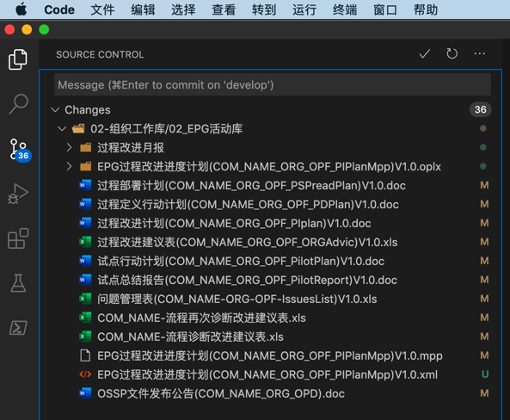Select EPG过程改进进度计划 V1.0.mpp file

(x=270, y=355)
